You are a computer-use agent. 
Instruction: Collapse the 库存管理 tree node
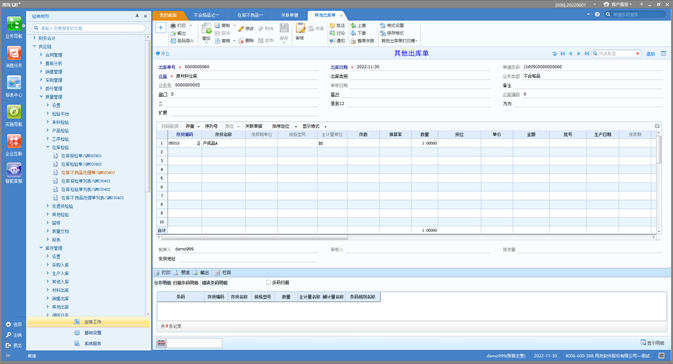[41, 248]
